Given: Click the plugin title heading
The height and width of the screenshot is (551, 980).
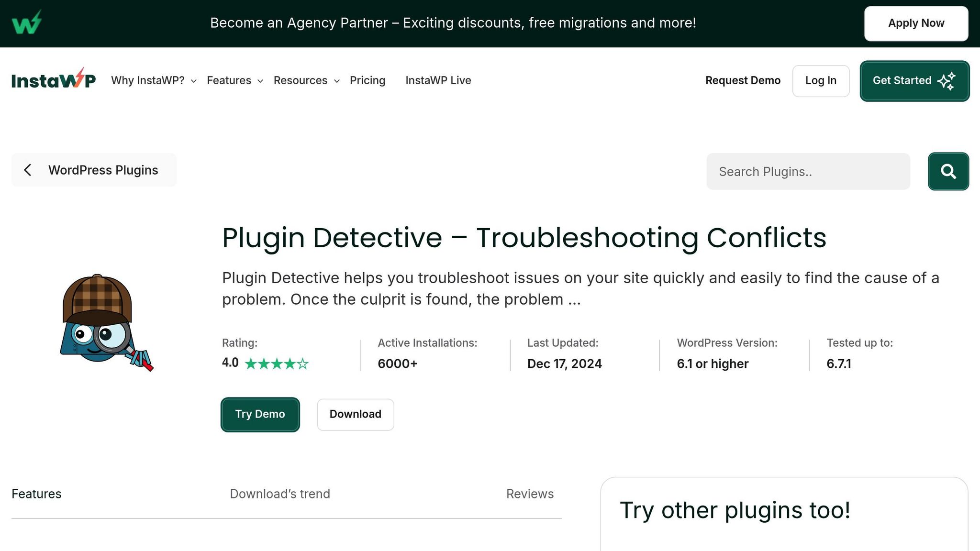Looking at the screenshot, I should pos(524,238).
